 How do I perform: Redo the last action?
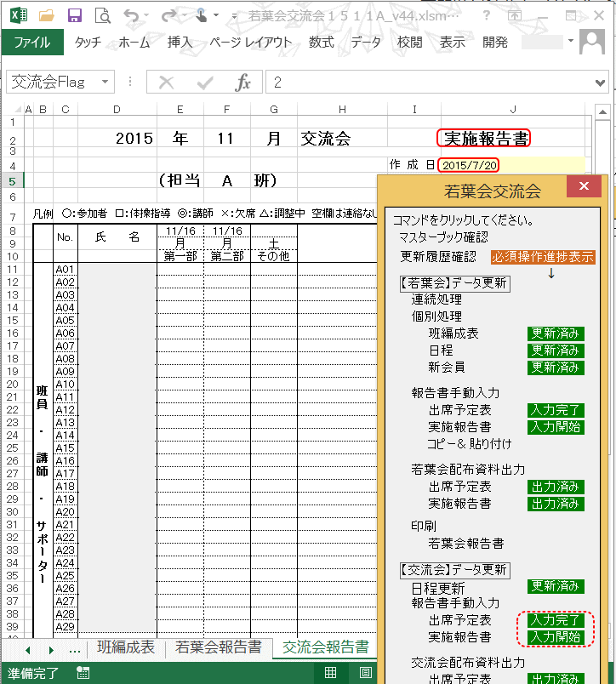point(168,16)
